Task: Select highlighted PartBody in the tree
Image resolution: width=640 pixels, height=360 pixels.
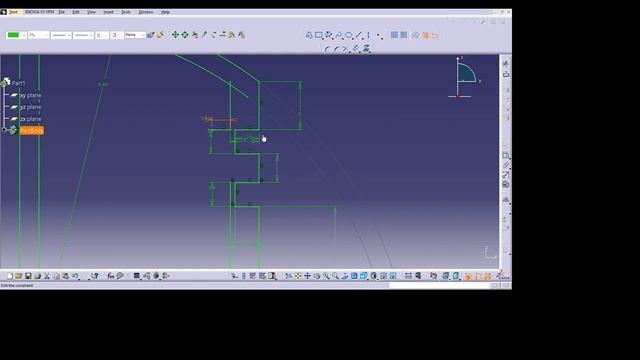Action: click(x=31, y=131)
